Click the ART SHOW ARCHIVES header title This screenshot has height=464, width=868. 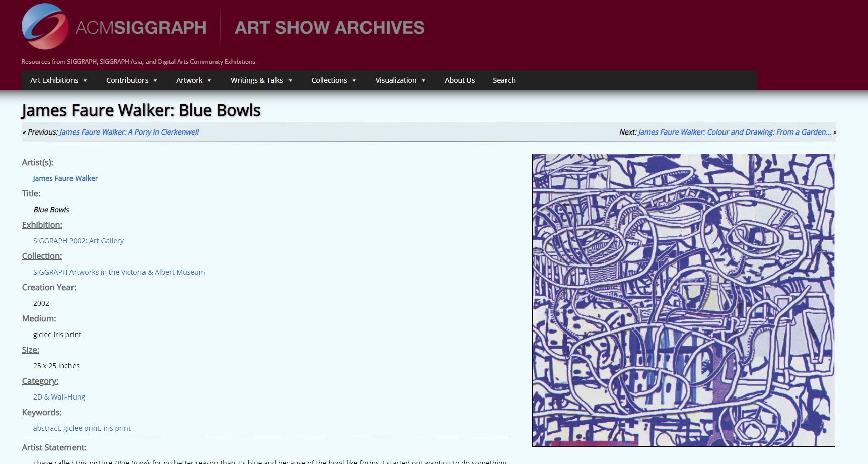tap(329, 28)
